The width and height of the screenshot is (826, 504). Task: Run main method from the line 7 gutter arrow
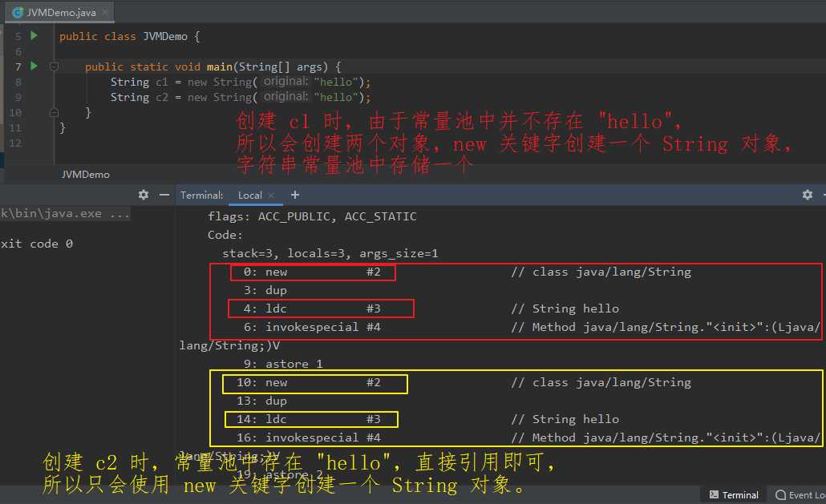[x=34, y=67]
